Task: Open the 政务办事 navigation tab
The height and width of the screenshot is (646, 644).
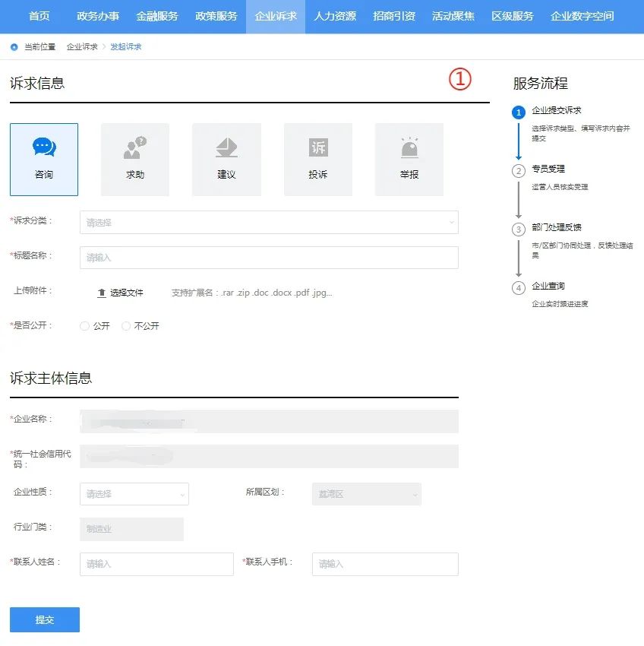Action: 98,17
